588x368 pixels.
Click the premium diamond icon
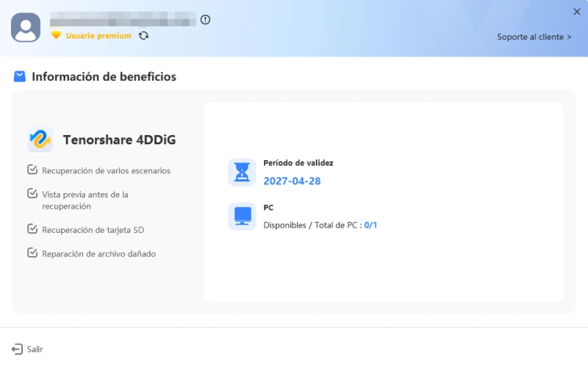tap(57, 35)
